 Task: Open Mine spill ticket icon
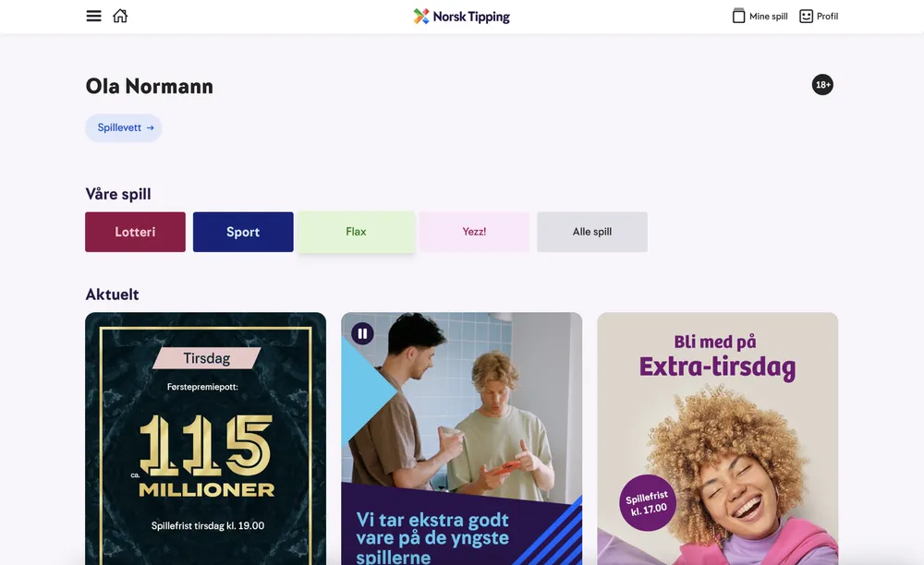(x=738, y=16)
